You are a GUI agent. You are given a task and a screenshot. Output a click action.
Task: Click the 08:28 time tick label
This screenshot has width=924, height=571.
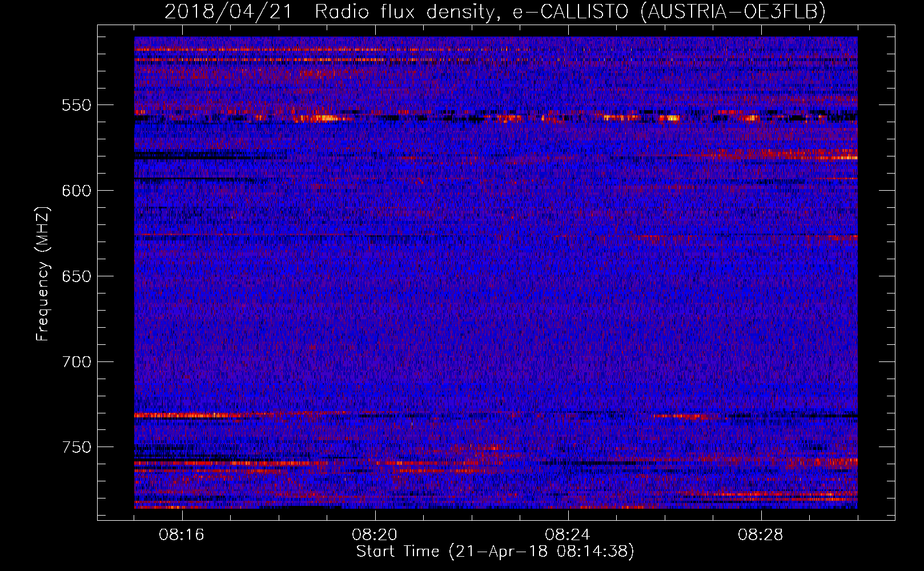point(761,535)
